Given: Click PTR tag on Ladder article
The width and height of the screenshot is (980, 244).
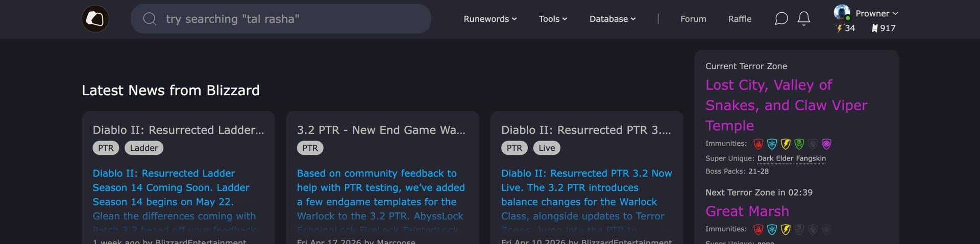Looking at the screenshot, I should [x=106, y=148].
